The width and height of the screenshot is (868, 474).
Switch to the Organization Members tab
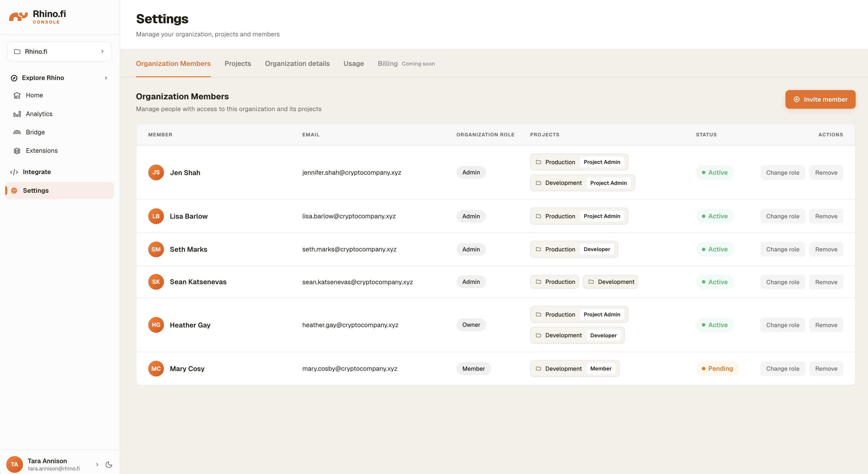click(x=173, y=63)
